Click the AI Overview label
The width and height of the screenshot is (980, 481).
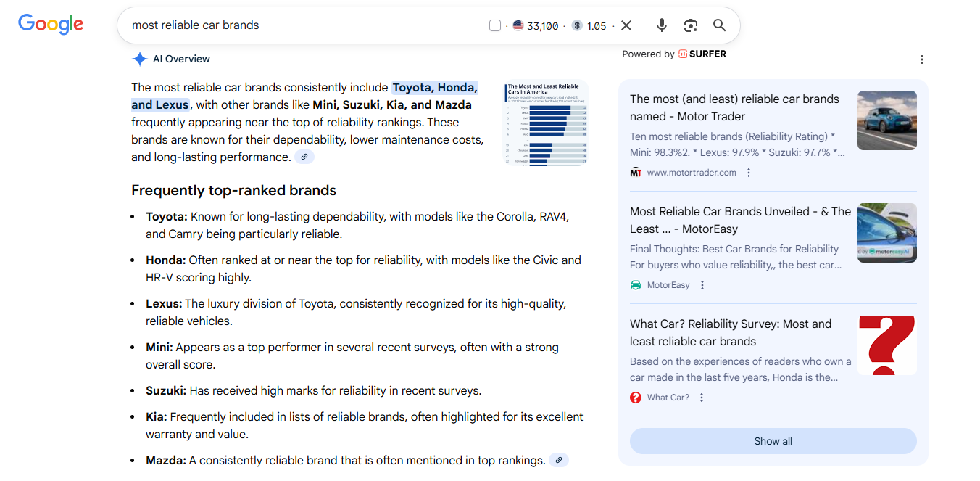181,59
